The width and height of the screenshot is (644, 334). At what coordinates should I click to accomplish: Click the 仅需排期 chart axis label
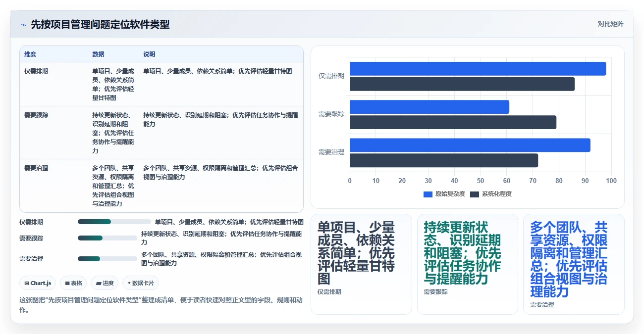[331, 76]
